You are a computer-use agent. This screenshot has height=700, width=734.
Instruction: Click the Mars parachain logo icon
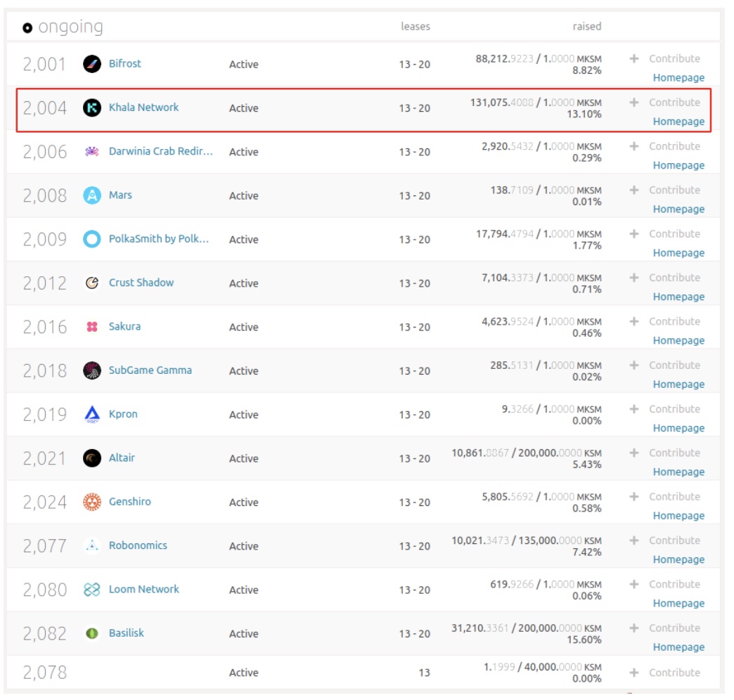(x=91, y=195)
